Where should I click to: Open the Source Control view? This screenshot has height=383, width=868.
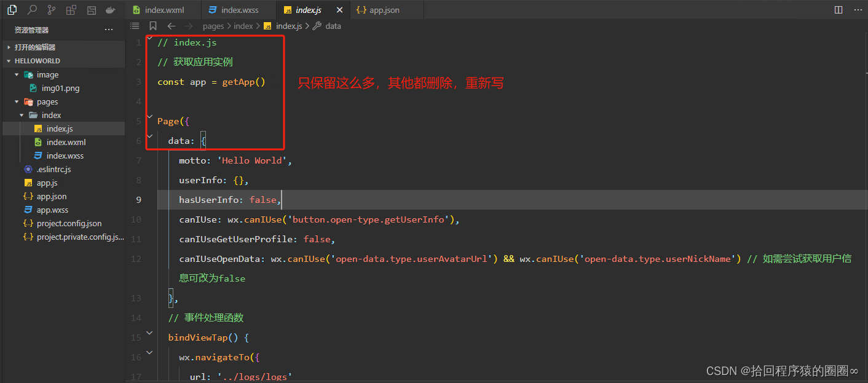[x=52, y=10]
